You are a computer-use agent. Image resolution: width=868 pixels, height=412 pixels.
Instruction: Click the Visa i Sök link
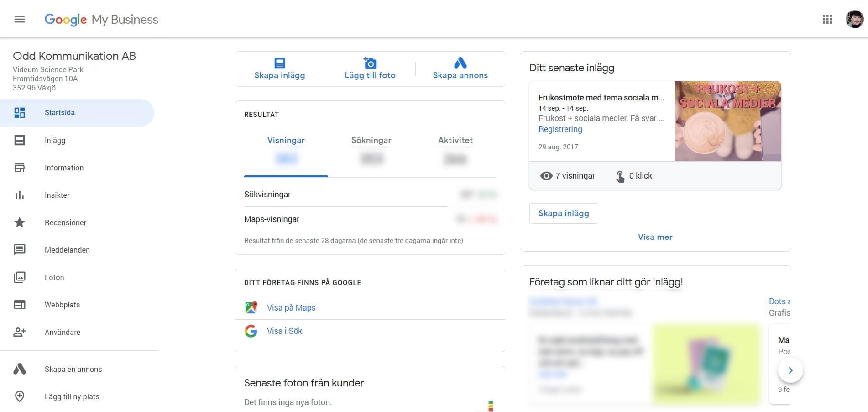(284, 331)
